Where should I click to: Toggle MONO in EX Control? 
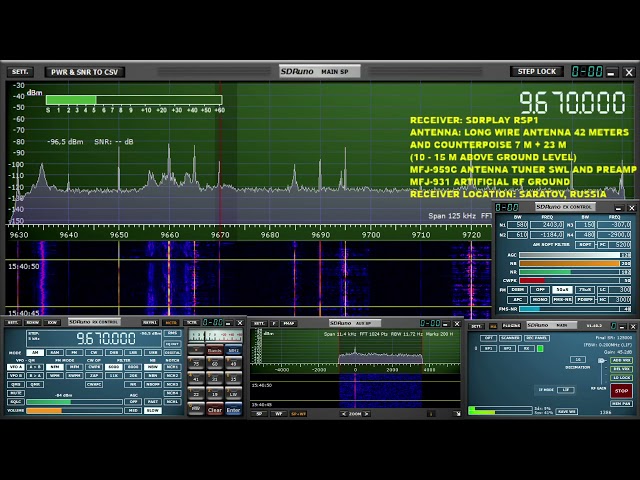[x=540, y=299]
